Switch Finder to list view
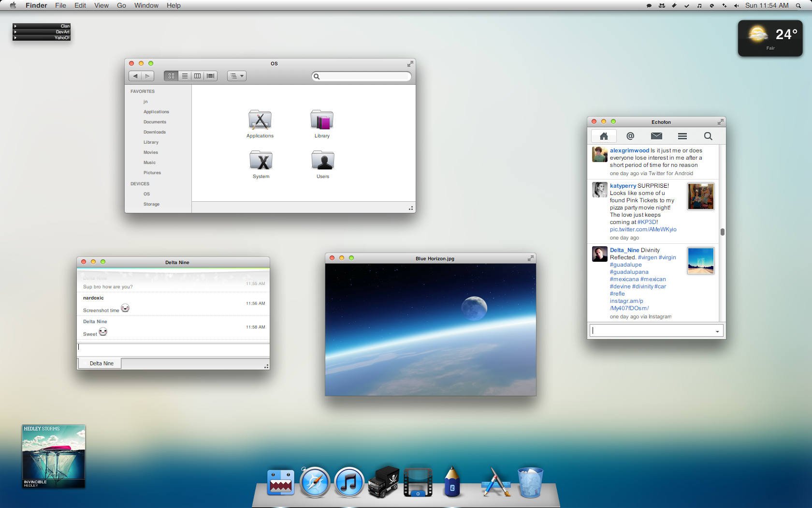This screenshot has height=508, width=812. [185, 76]
